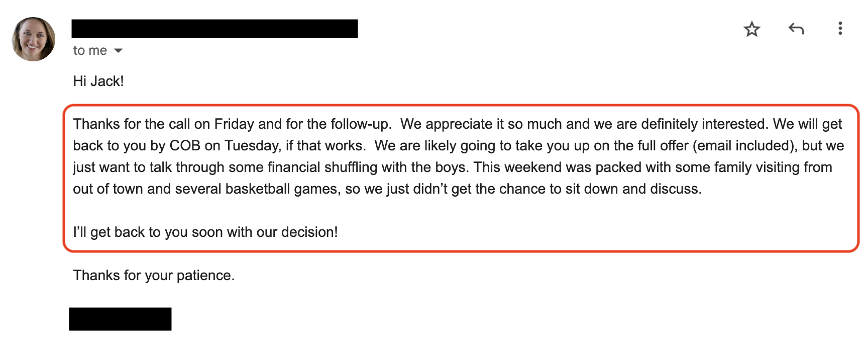Click the reply arrow icon
The height and width of the screenshot is (342, 868).
pyautogui.click(x=796, y=29)
